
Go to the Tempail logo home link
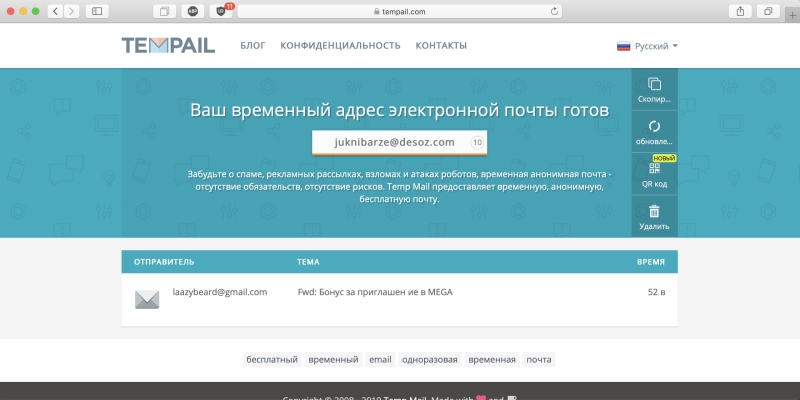tap(169, 46)
